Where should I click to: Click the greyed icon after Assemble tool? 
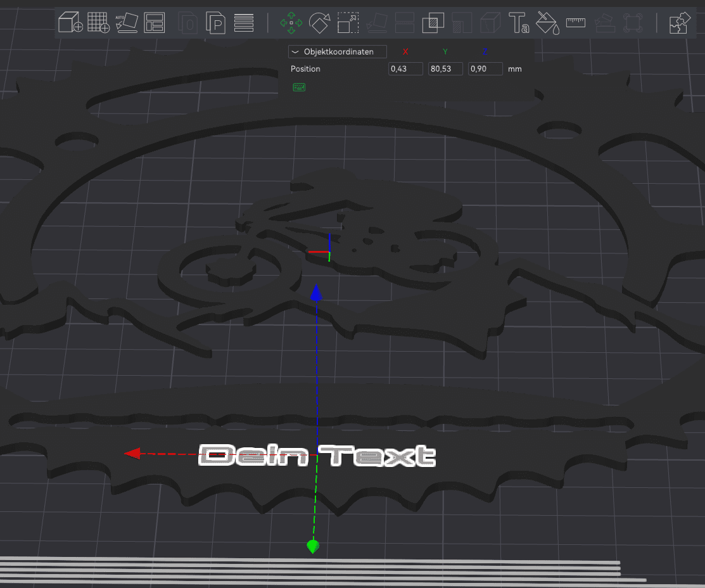[x=633, y=23]
